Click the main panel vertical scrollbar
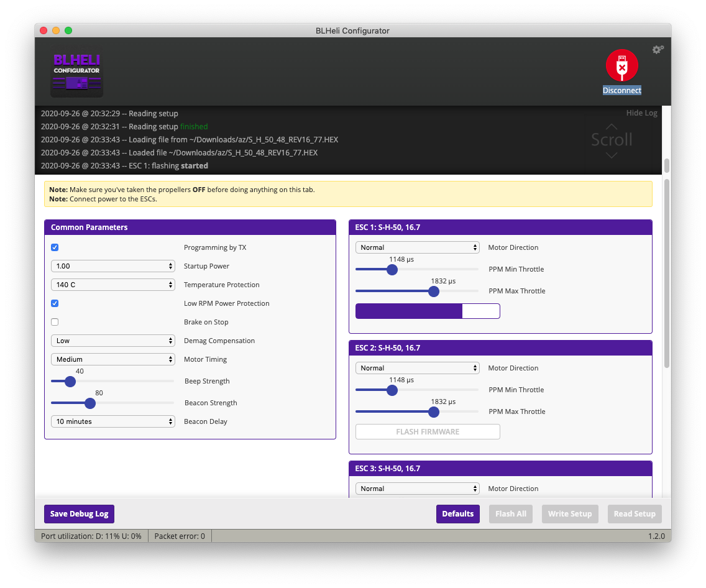Viewport: 706px width, 588px height. 667,273
